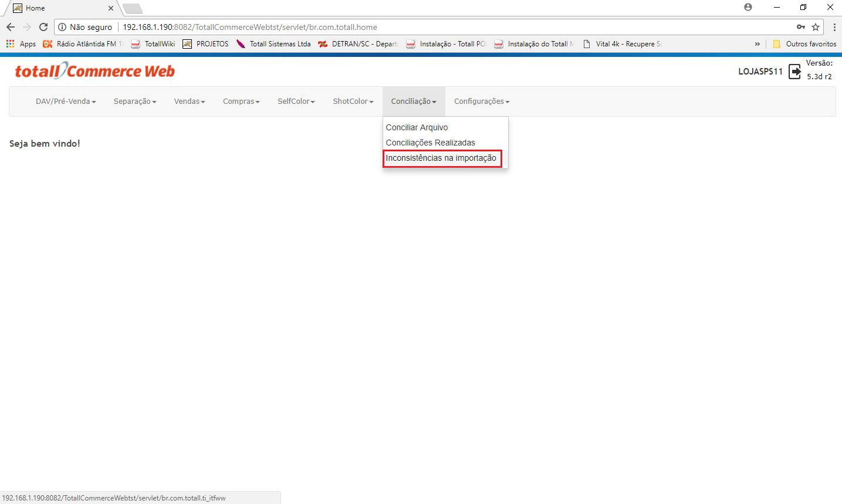Collapse the Conciliação dropdown
The width and height of the screenshot is (842, 504).
click(414, 102)
